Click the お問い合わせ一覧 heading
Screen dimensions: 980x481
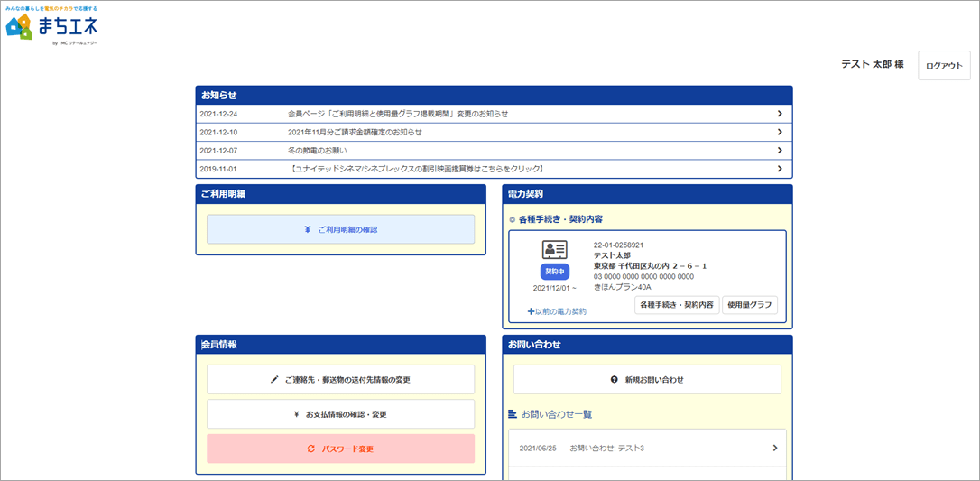pyautogui.click(x=556, y=414)
